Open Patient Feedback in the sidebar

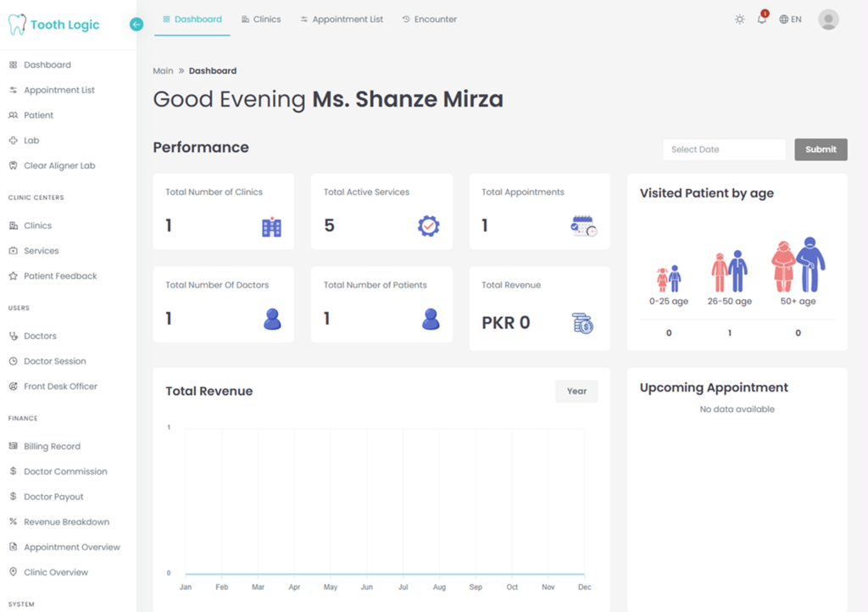(53, 275)
